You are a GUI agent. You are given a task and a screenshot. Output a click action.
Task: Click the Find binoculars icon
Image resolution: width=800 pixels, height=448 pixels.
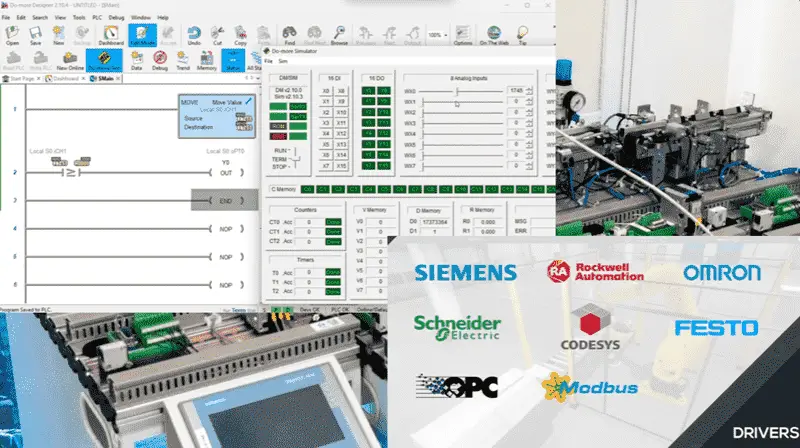(289, 35)
